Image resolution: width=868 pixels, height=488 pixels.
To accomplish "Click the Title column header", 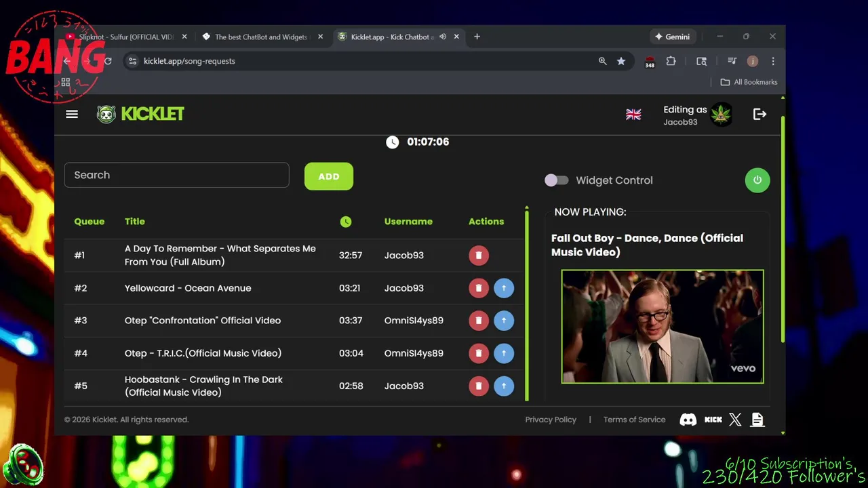I will [135, 222].
